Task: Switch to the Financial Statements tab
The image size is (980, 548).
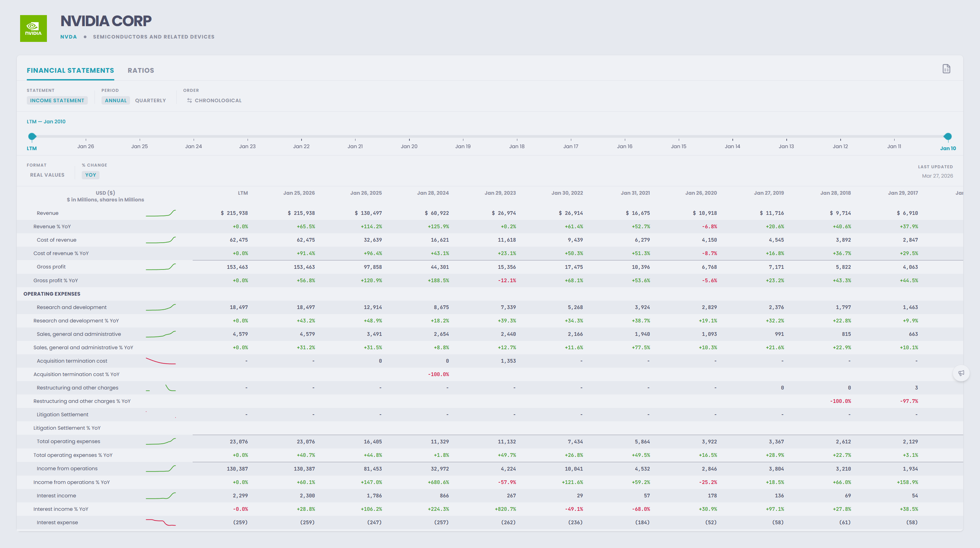Action: (x=70, y=70)
